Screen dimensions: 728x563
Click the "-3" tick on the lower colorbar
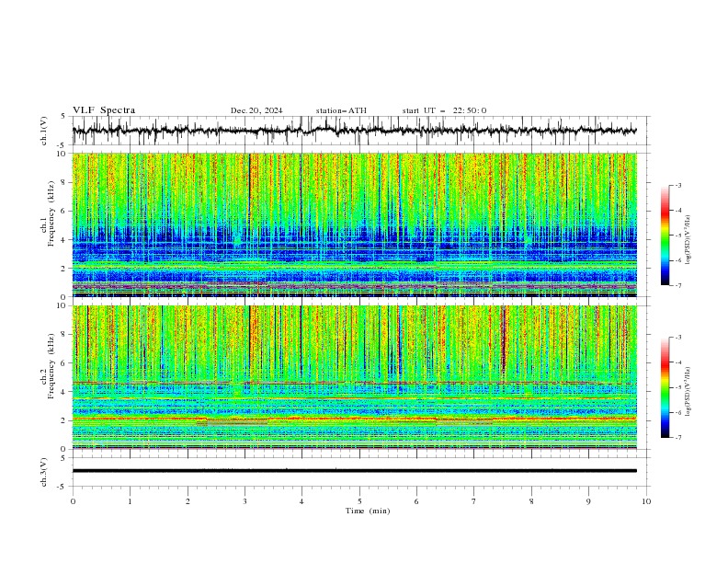pos(677,338)
